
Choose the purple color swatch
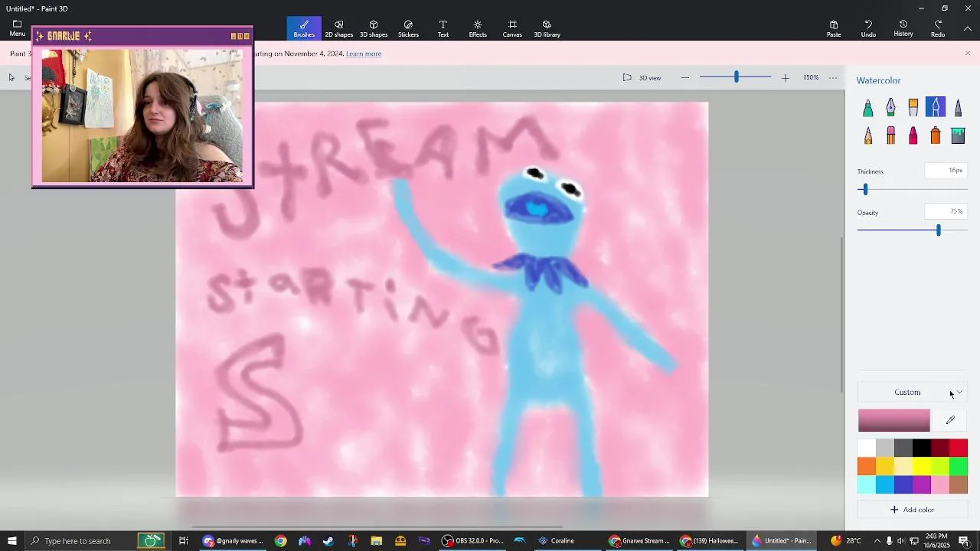coord(922,484)
